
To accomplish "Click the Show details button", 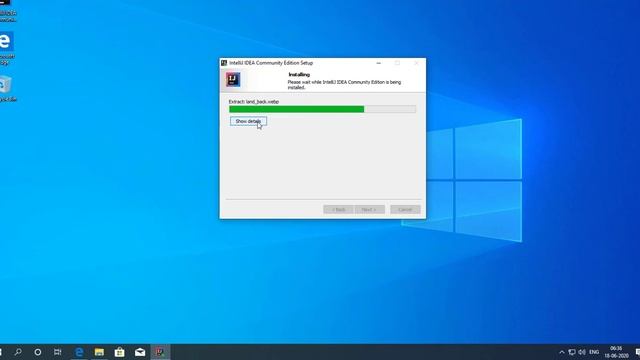I will pyautogui.click(x=248, y=121).
